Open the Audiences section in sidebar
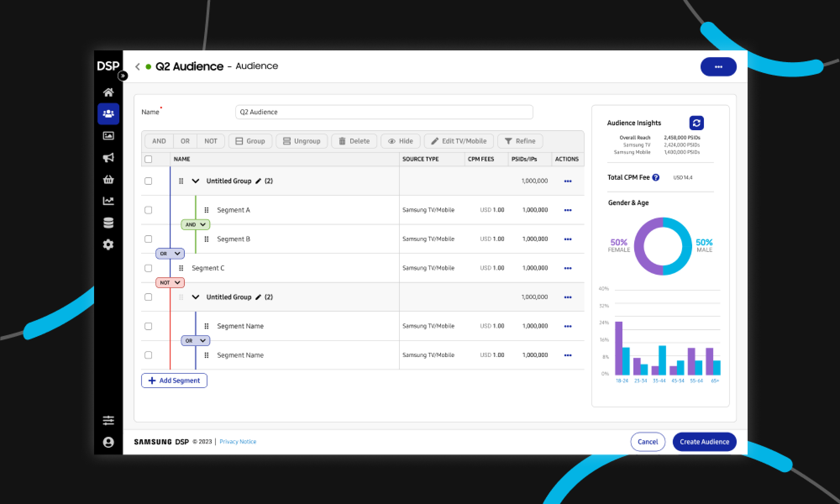Image resolution: width=840 pixels, height=504 pixels. point(108,114)
